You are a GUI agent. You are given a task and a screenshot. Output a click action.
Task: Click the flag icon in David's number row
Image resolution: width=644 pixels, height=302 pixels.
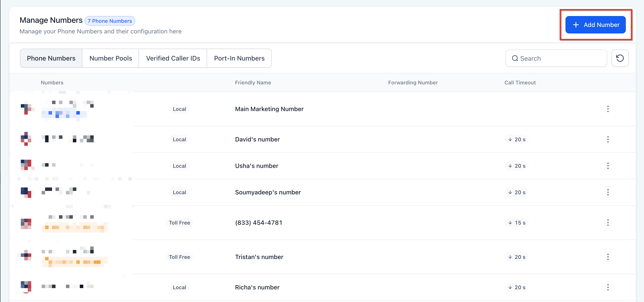point(26,139)
